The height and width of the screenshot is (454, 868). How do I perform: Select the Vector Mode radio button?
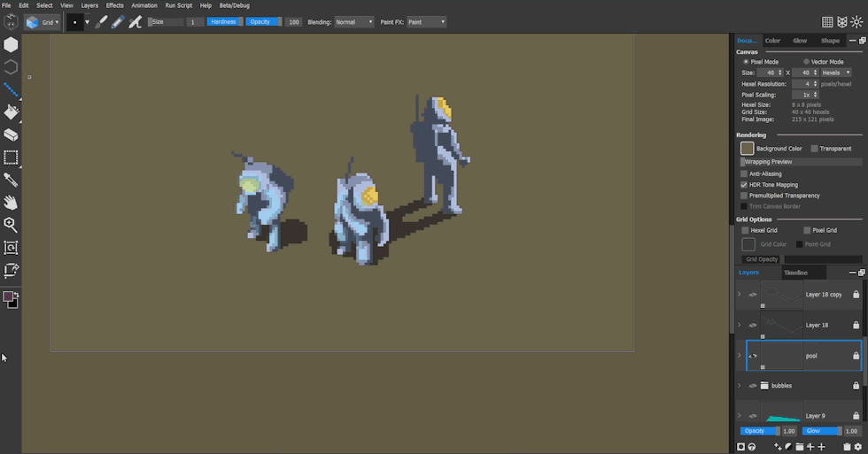pyautogui.click(x=806, y=62)
